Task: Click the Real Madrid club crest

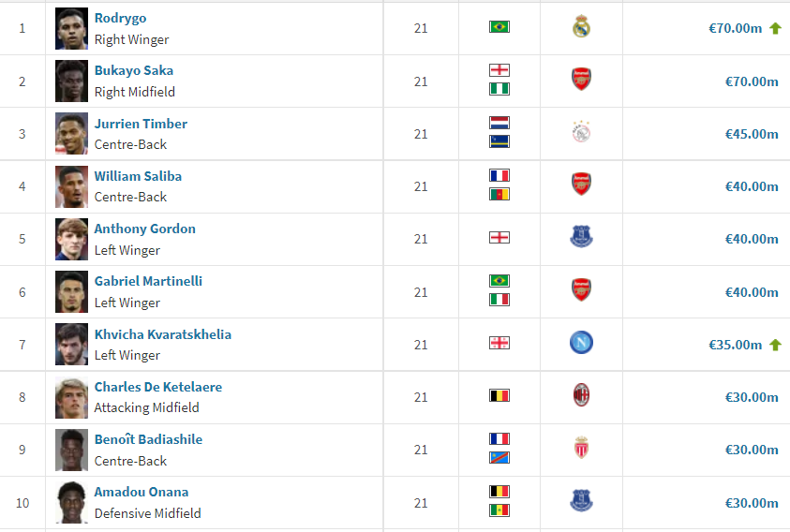Action: [x=581, y=26]
